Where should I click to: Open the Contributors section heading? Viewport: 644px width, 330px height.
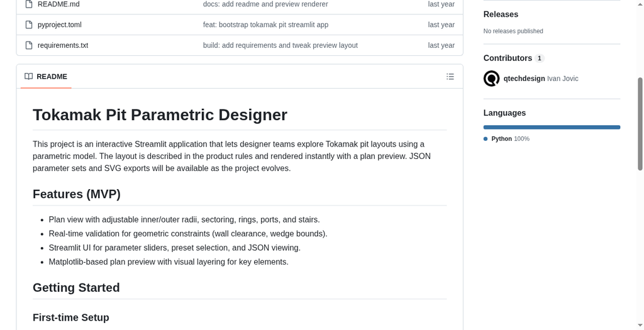click(x=508, y=58)
